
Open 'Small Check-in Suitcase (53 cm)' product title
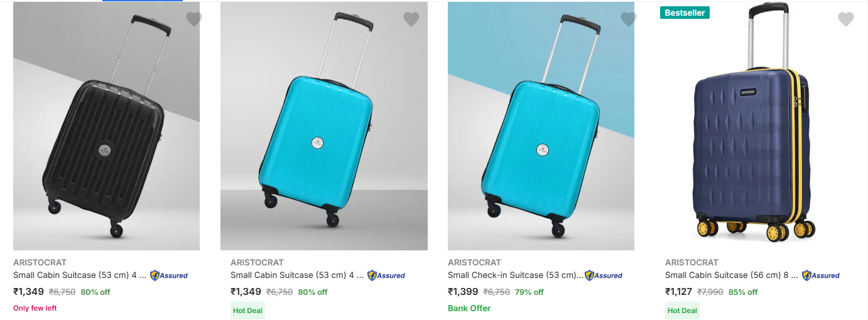point(514,275)
